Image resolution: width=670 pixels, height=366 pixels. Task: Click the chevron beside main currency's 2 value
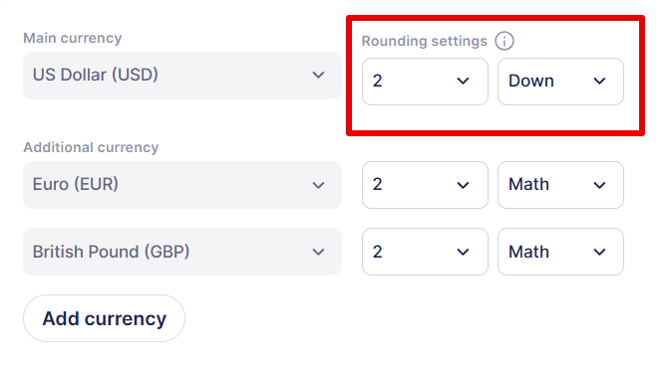tap(463, 81)
